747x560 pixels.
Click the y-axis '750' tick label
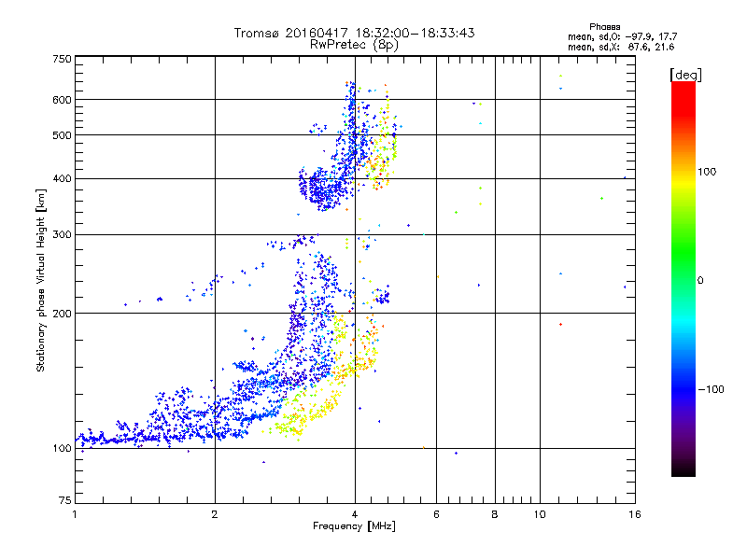(62, 59)
